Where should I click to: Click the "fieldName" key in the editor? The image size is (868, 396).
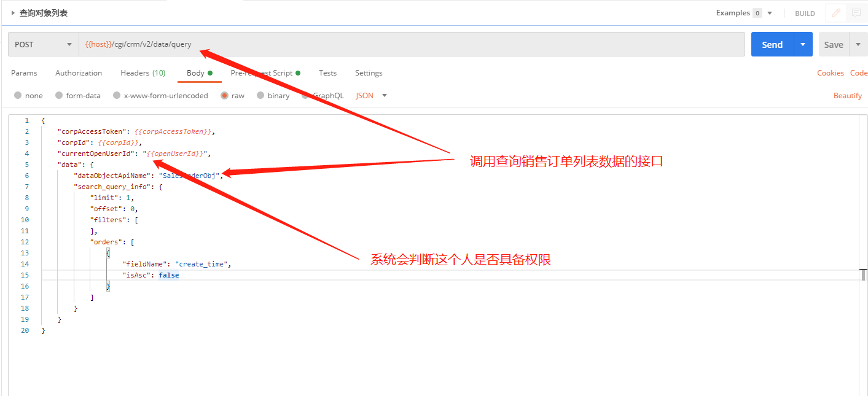pyautogui.click(x=144, y=264)
